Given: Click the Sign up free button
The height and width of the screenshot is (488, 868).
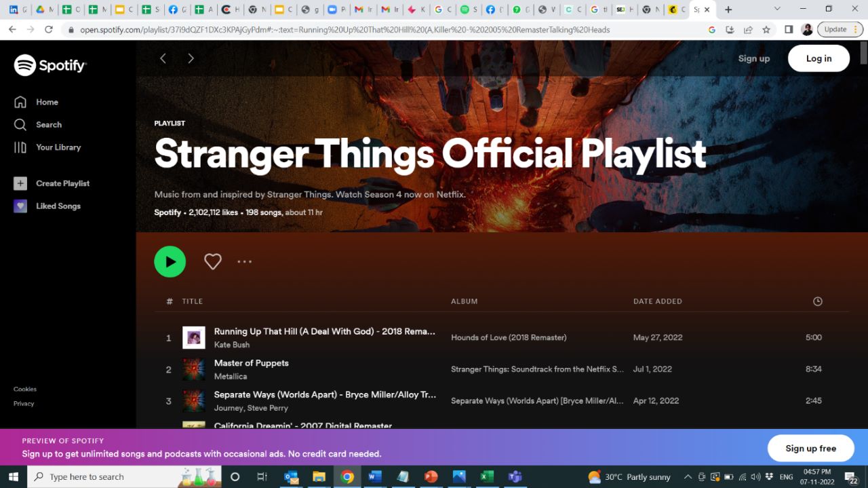Looking at the screenshot, I should 811,448.
